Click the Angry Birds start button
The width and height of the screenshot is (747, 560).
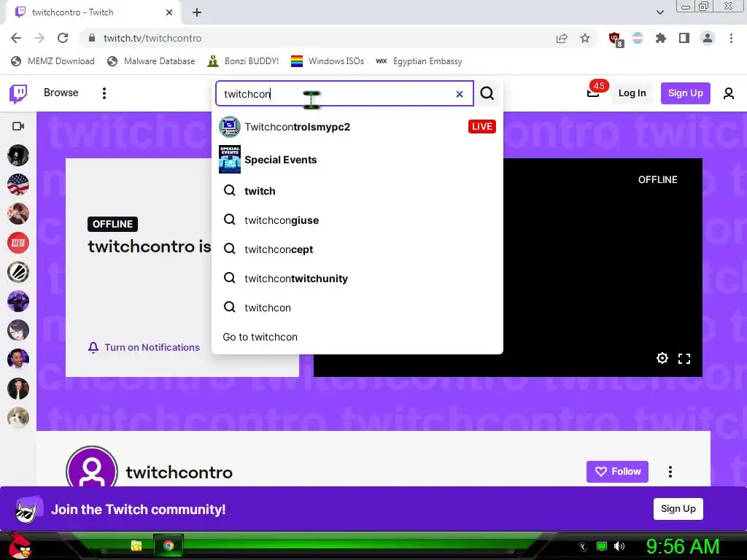(x=20, y=545)
